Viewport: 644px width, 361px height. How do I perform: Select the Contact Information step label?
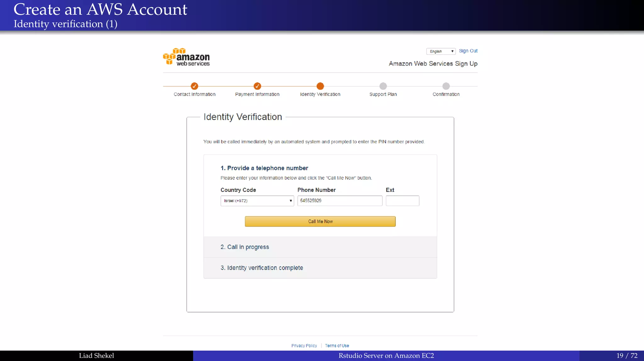point(195,94)
